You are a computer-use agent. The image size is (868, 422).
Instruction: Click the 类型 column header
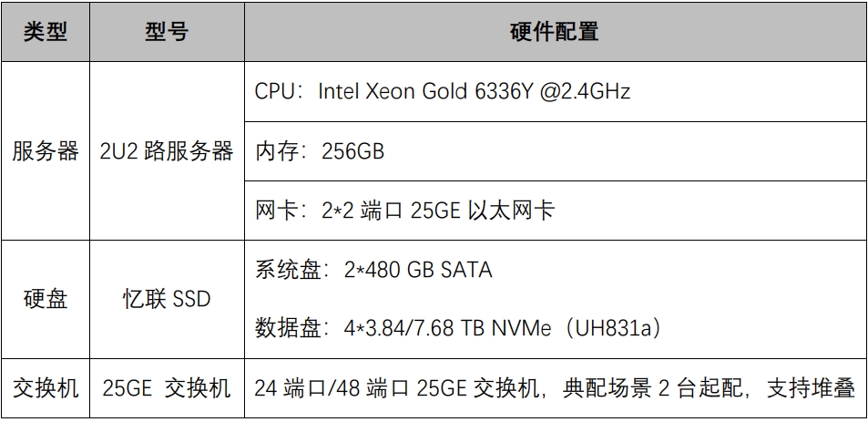click(45, 32)
